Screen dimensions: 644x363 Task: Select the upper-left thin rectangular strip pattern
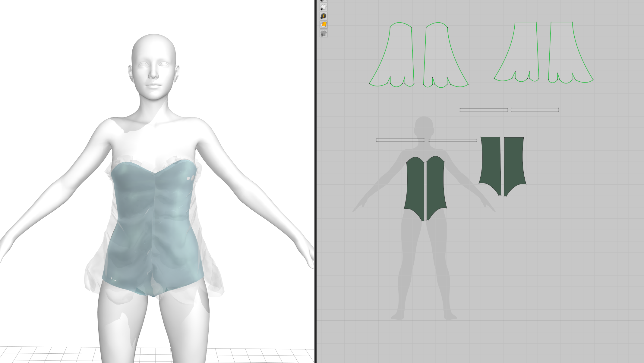[x=483, y=110]
